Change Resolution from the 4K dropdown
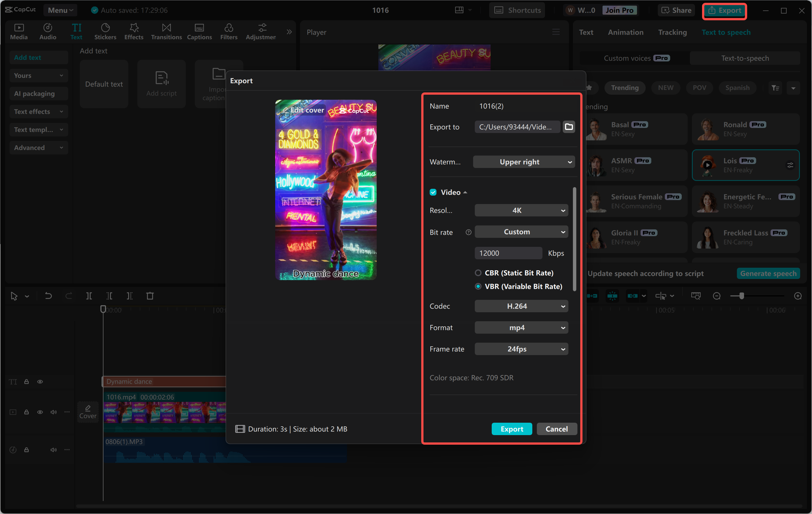812x514 pixels. tap(521, 210)
